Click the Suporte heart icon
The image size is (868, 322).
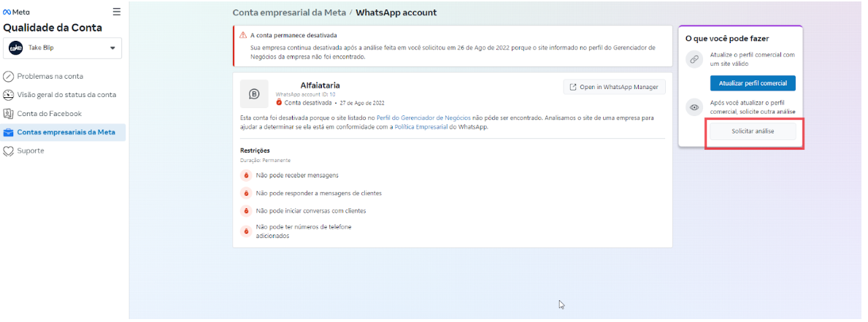point(8,150)
